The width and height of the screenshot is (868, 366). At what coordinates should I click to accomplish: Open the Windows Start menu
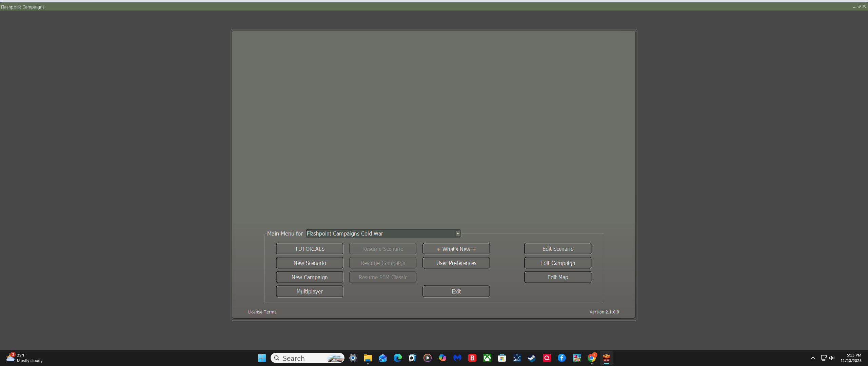pyautogui.click(x=261, y=358)
